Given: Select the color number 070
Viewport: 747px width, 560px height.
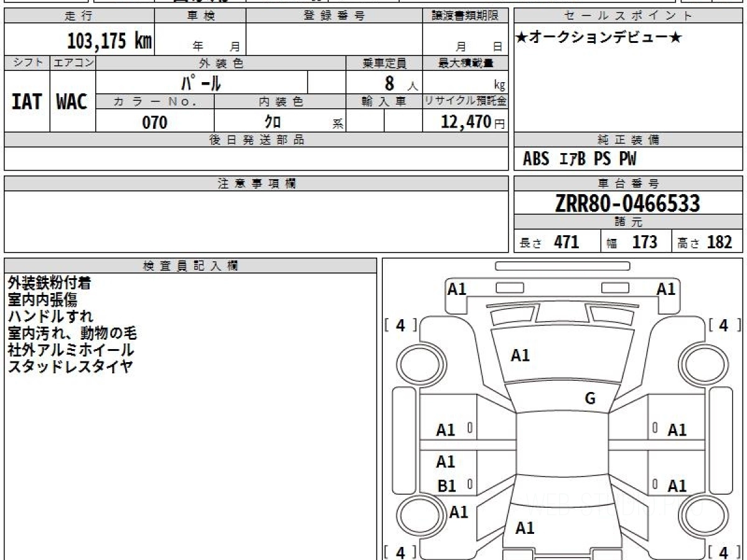Looking at the screenshot, I should click(155, 123).
